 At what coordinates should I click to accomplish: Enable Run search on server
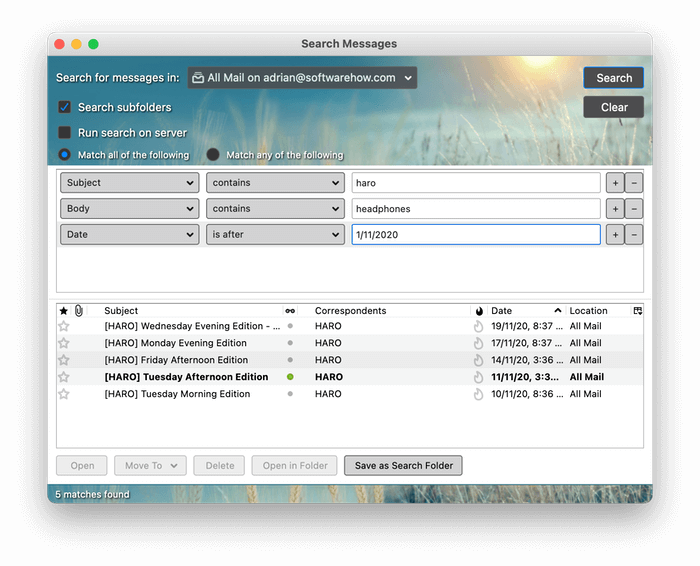click(x=65, y=133)
